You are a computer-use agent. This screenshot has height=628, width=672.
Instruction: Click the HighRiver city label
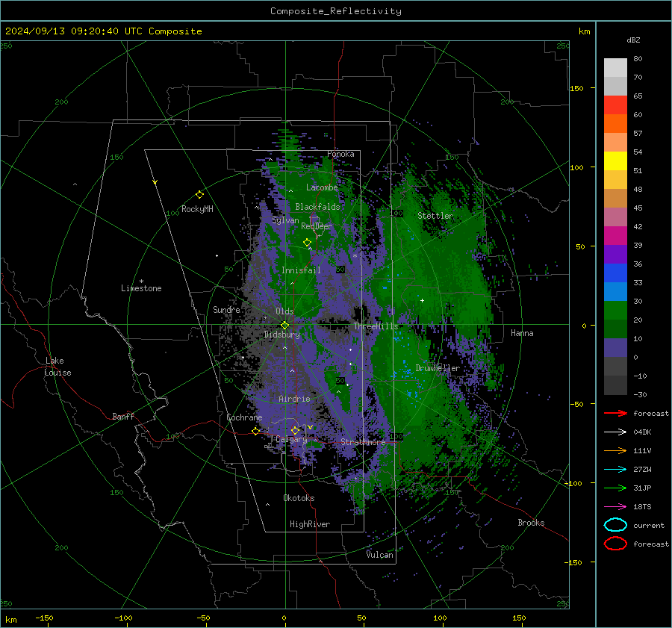(310, 524)
